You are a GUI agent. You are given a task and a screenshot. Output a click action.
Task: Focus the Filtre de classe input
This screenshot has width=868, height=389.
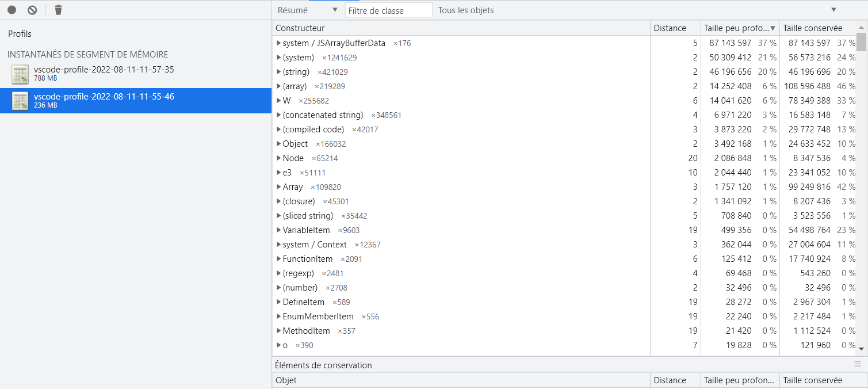click(x=388, y=10)
